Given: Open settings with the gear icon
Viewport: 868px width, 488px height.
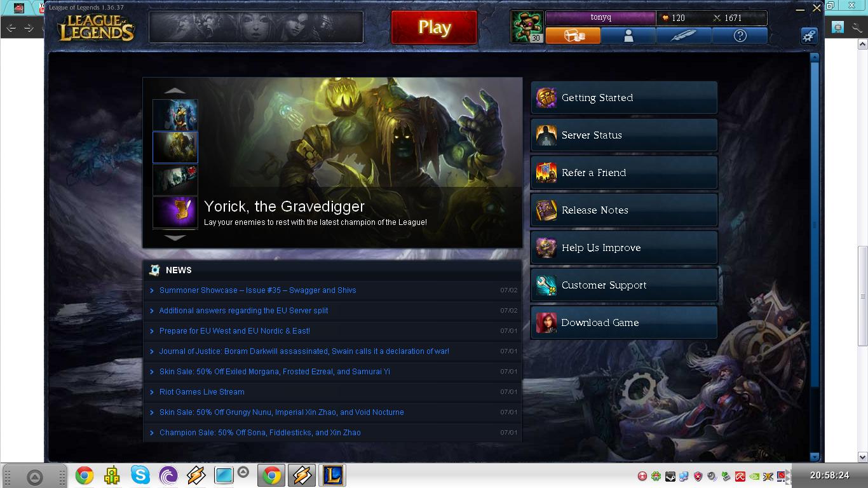Looking at the screenshot, I should (809, 36).
